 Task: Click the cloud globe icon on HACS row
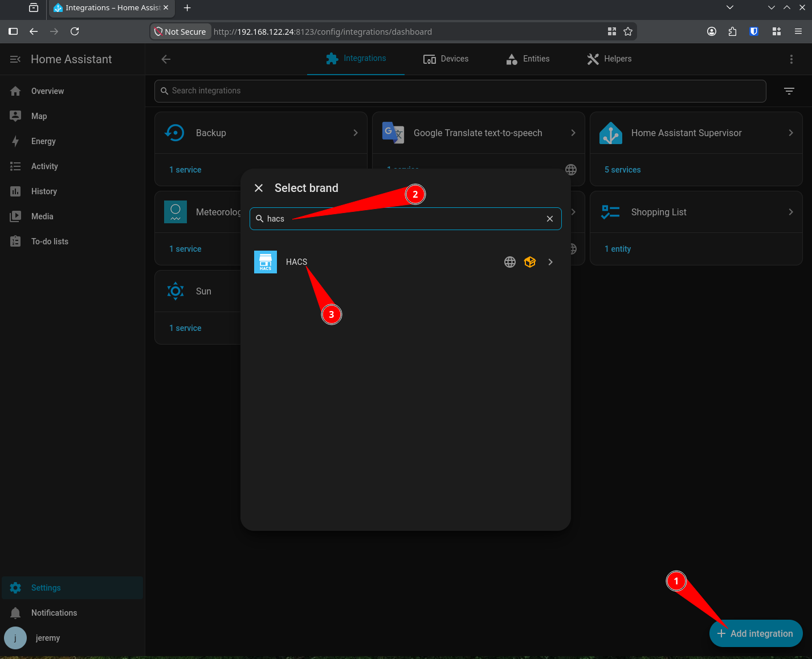tap(510, 262)
